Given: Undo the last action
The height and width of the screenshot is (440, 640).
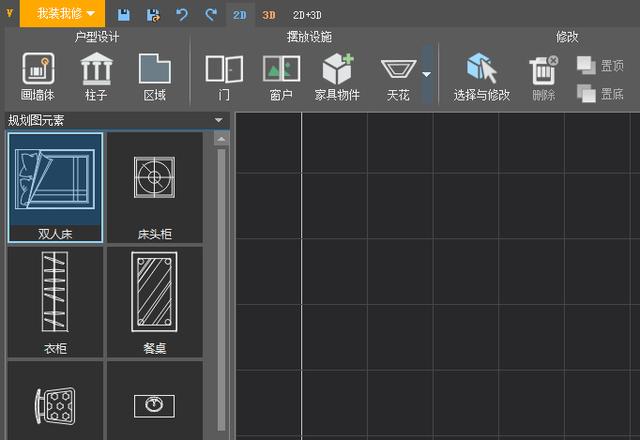Looking at the screenshot, I should coord(182,14).
